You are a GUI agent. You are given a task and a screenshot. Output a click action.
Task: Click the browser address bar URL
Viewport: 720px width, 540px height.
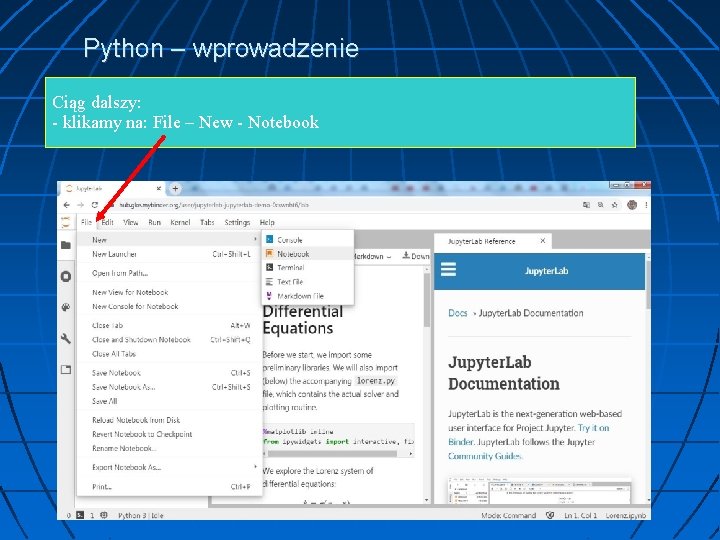tap(214, 205)
